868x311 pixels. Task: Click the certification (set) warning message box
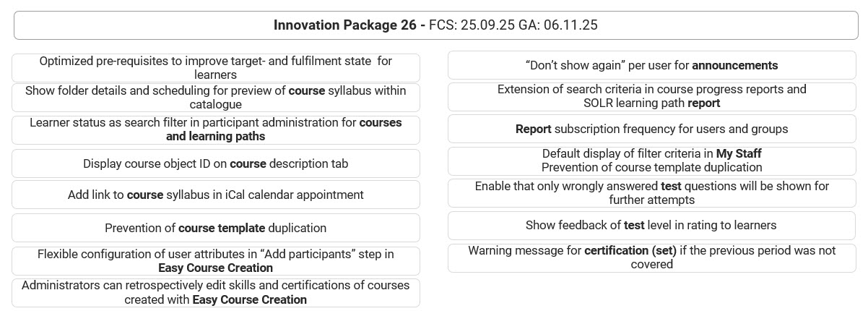[651, 257]
